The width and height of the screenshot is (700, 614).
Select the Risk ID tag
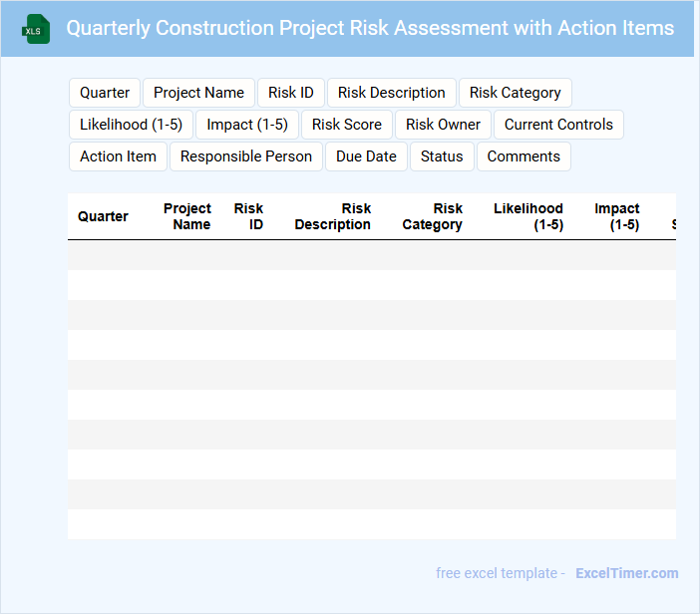pos(291,93)
